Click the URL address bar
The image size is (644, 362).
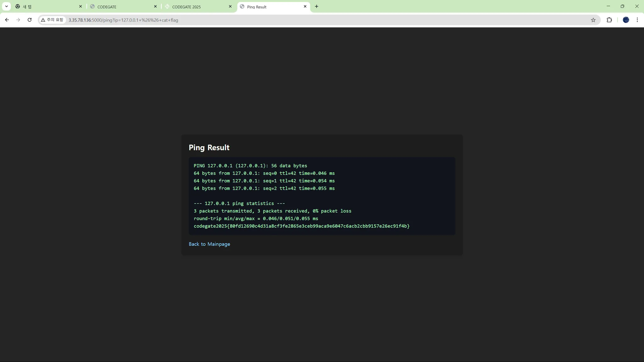[x=314, y=20]
